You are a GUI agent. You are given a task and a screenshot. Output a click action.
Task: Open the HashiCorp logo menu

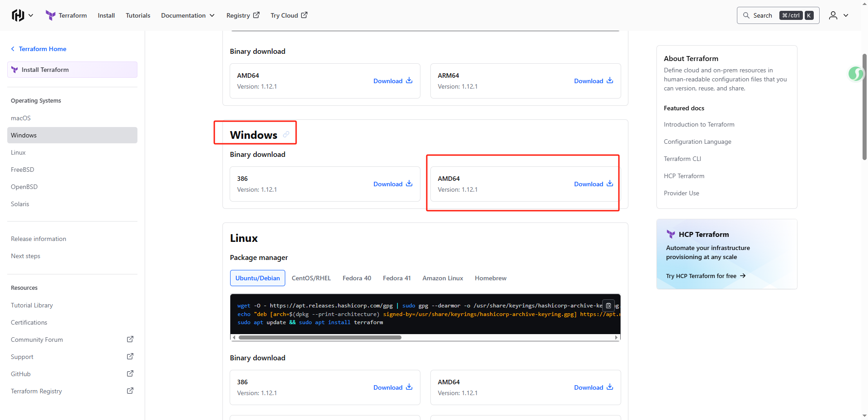click(18, 15)
